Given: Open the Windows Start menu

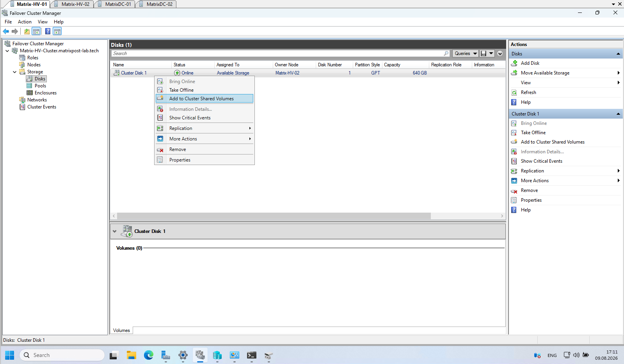Looking at the screenshot, I should point(10,355).
